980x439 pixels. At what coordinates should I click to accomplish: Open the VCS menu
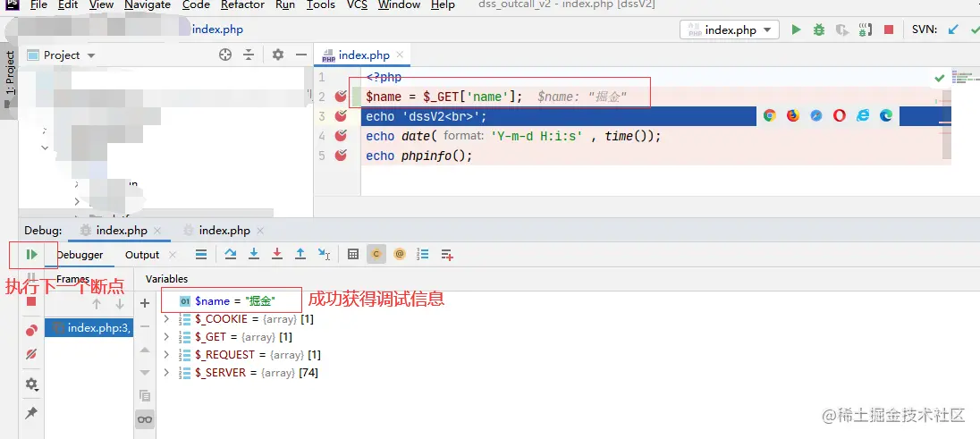tap(358, 5)
